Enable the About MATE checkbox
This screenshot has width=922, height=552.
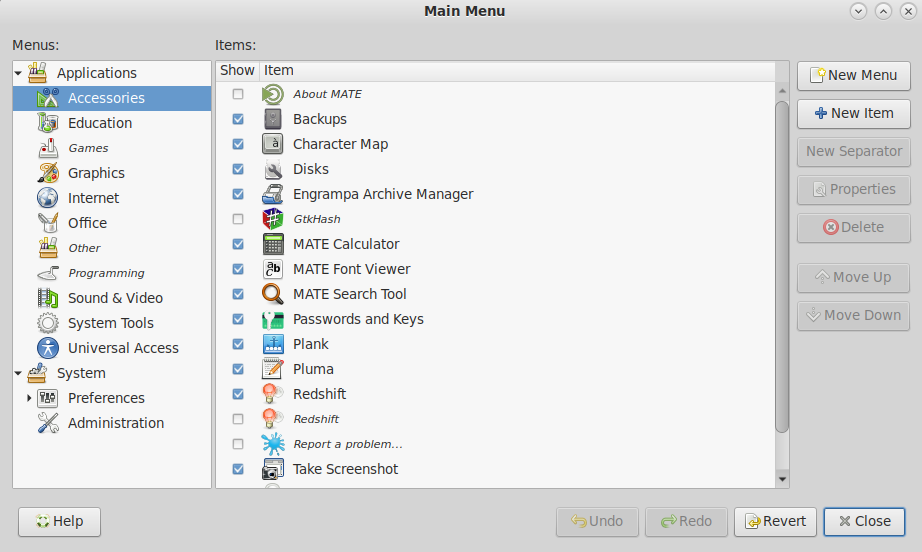(238, 94)
